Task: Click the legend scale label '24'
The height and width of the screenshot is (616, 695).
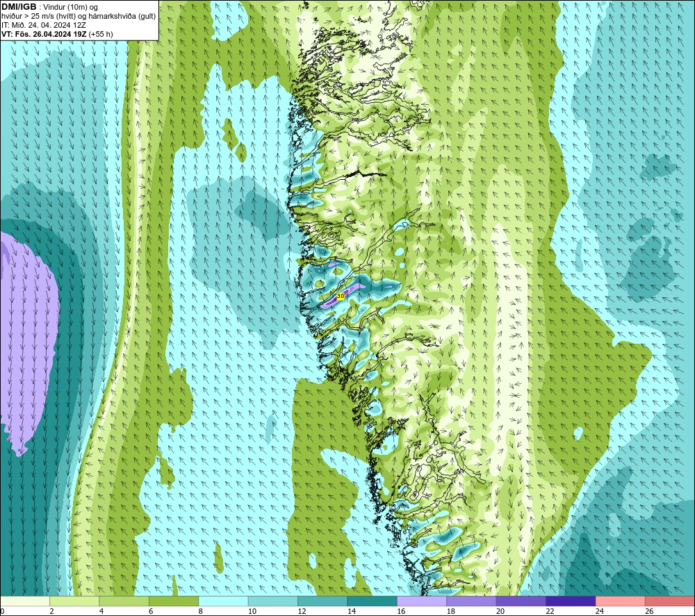Action: 600,611
